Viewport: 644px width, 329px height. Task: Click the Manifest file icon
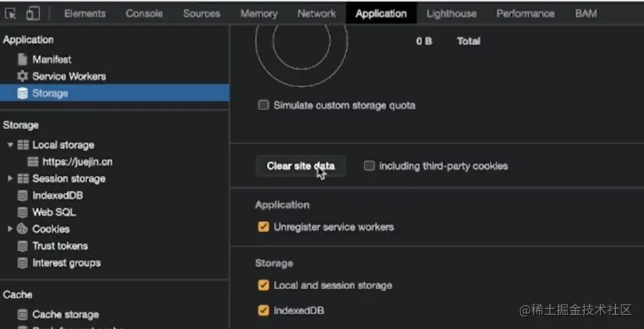[22, 60]
